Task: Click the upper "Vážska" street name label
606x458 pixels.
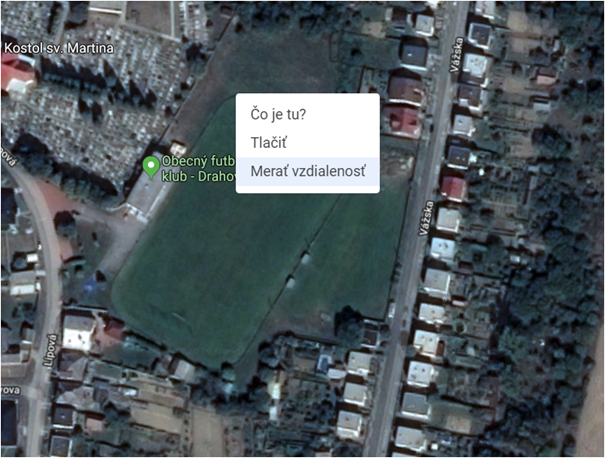Action: click(456, 54)
